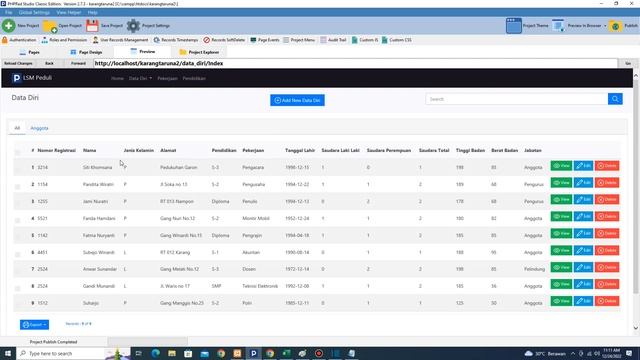Click the Reload Changes button
This screenshot has height=360, width=640.
point(18,63)
